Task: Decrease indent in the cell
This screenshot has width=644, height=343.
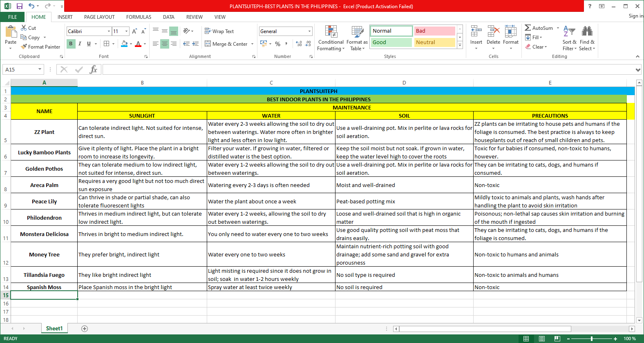Action: coord(186,44)
